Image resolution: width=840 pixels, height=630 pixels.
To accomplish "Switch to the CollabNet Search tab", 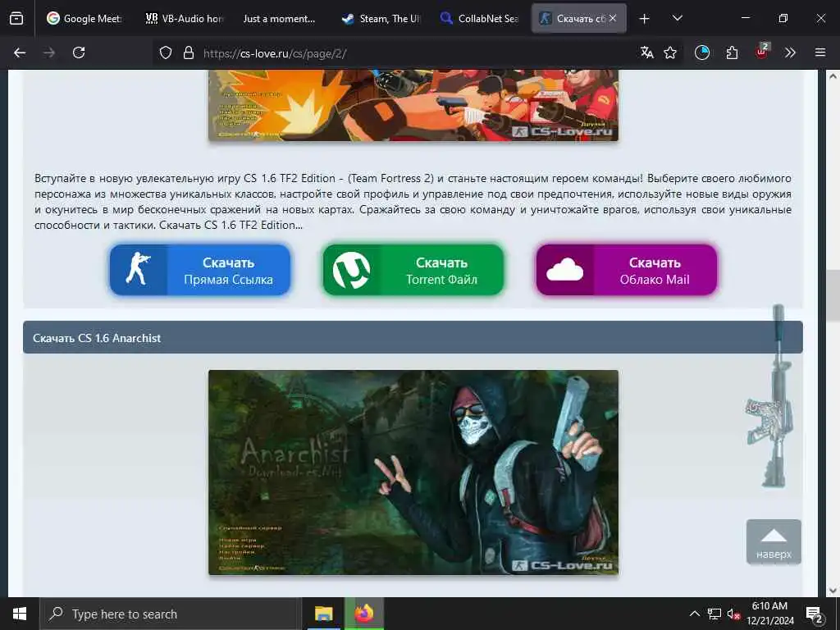I will [x=480, y=18].
